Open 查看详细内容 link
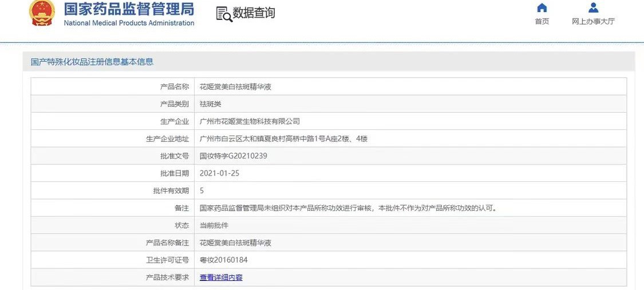644x290 pixels. click(221, 277)
